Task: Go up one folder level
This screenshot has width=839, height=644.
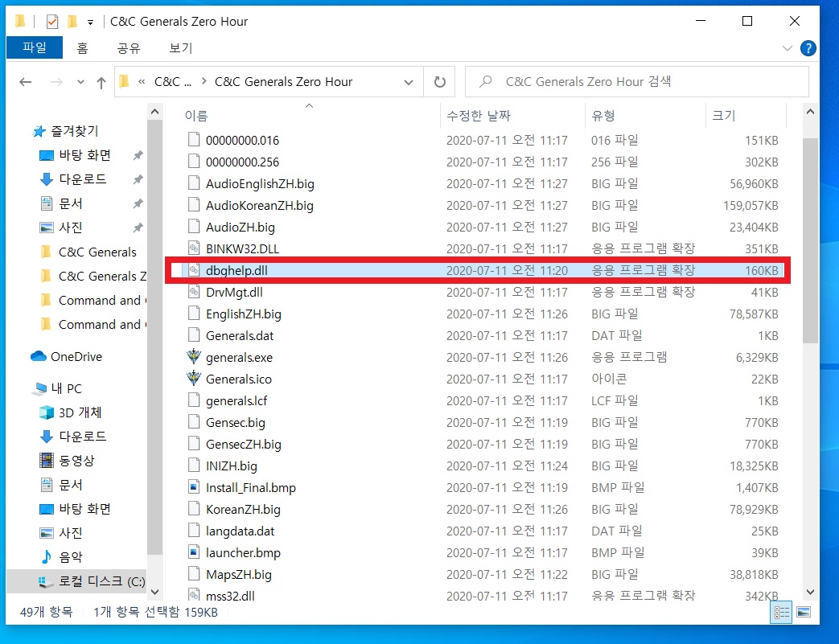Action: [101, 82]
